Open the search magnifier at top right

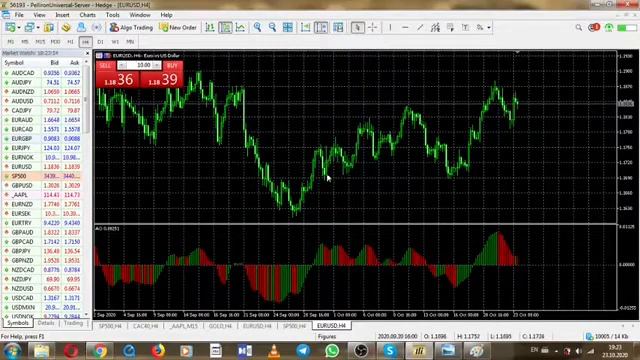[x=579, y=27]
